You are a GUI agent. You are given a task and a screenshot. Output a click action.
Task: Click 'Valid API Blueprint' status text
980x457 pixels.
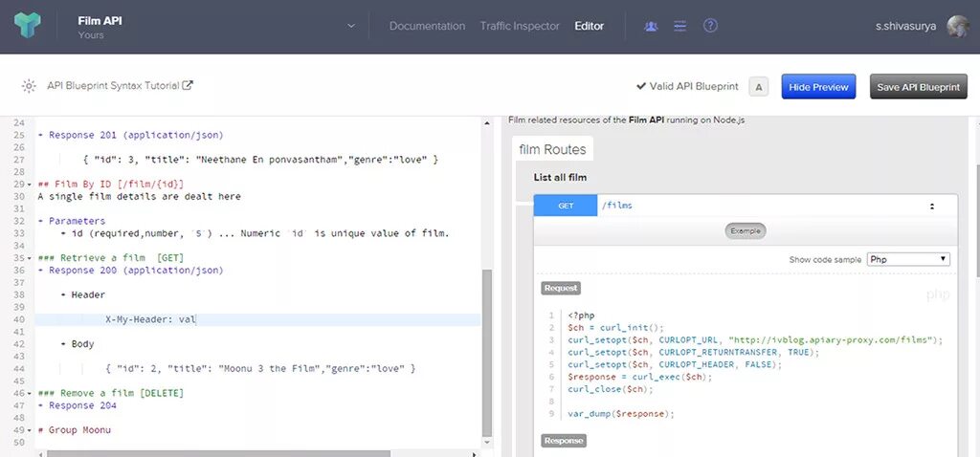coord(694,87)
